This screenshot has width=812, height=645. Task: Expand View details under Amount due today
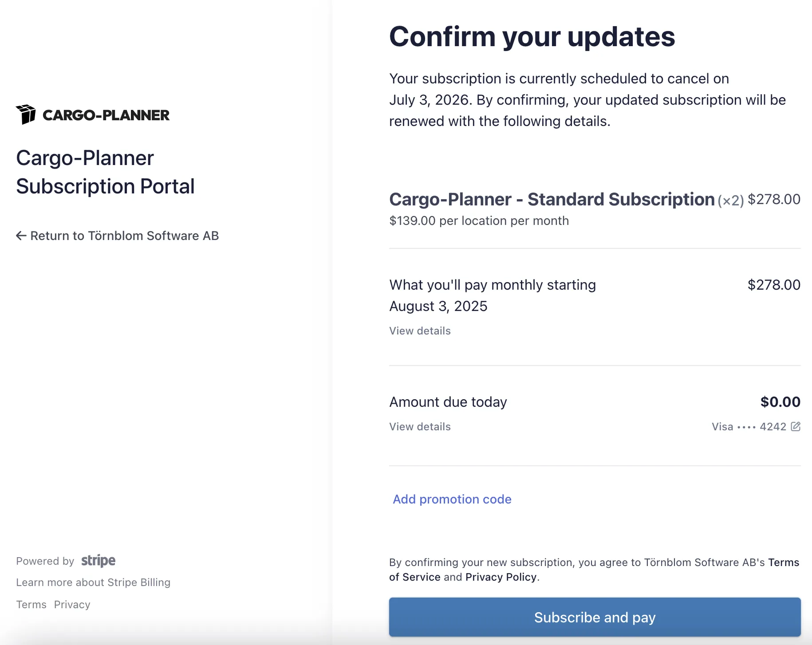coord(419,426)
